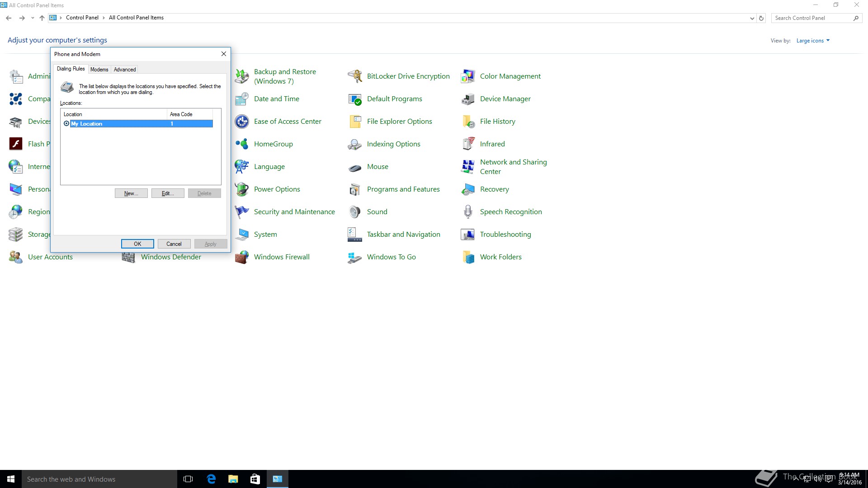Open the Windows To Go icon

pyautogui.click(x=355, y=257)
